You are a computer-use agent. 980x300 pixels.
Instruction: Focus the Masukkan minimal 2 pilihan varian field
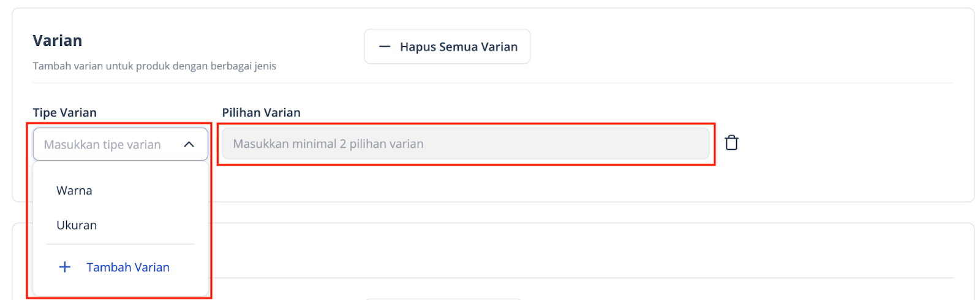click(x=466, y=144)
